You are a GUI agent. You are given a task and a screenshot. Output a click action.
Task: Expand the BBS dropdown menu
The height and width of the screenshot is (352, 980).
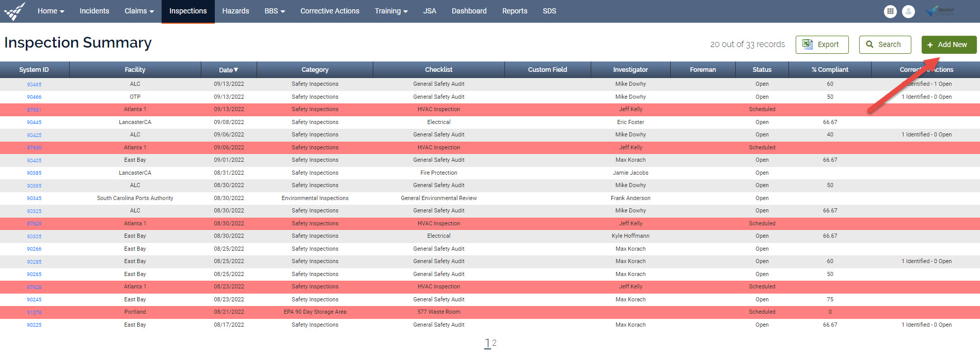[274, 11]
